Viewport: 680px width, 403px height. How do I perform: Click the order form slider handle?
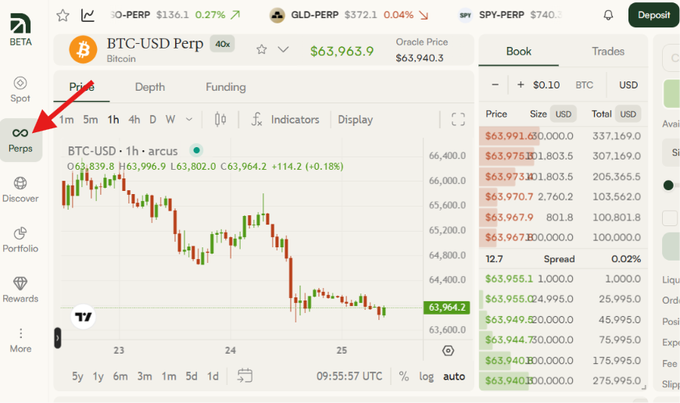pyautogui.click(x=668, y=185)
